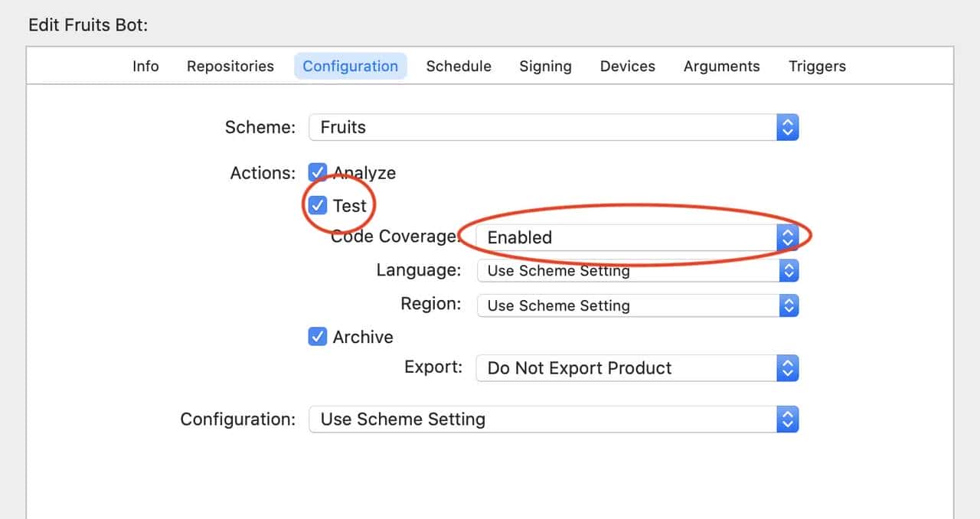
Task: Switch to the Info tab
Action: [145, 66]
